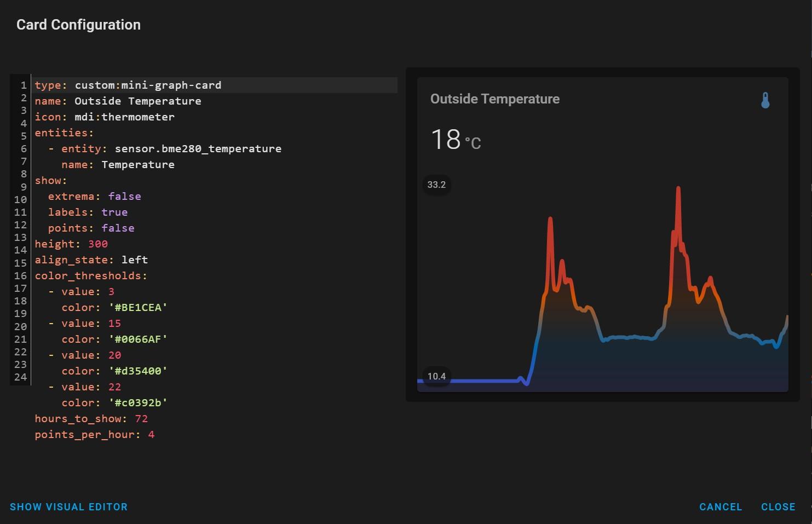Click the '#c0392b' color string
812x524 pixels.
138,403
